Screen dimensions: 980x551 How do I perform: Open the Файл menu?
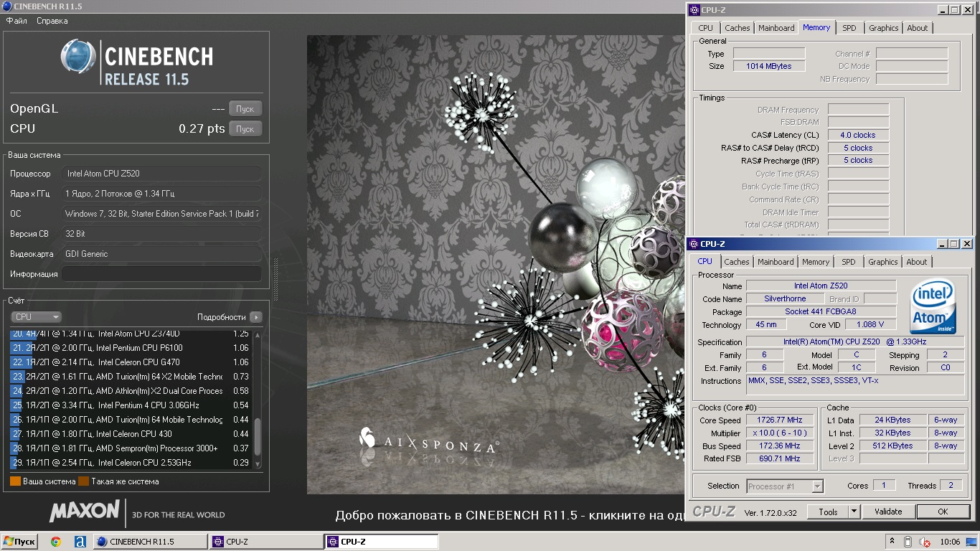click(x=17, y=21)
